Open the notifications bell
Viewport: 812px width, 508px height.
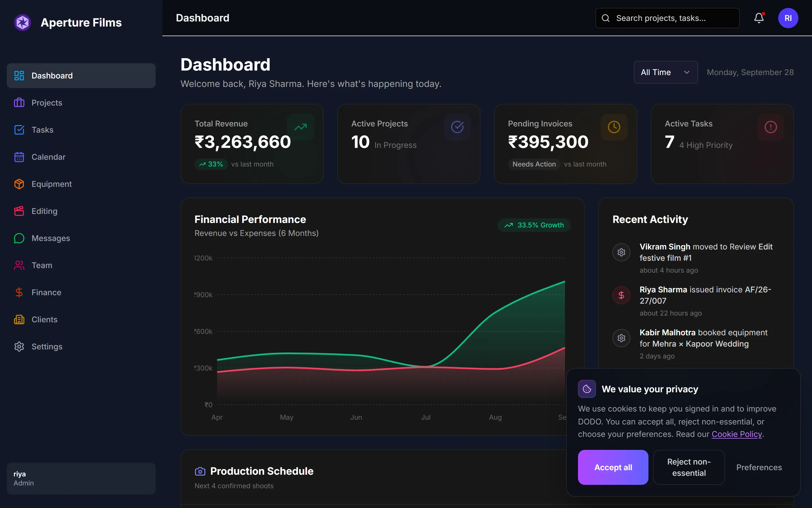click(x=759, y=18)
